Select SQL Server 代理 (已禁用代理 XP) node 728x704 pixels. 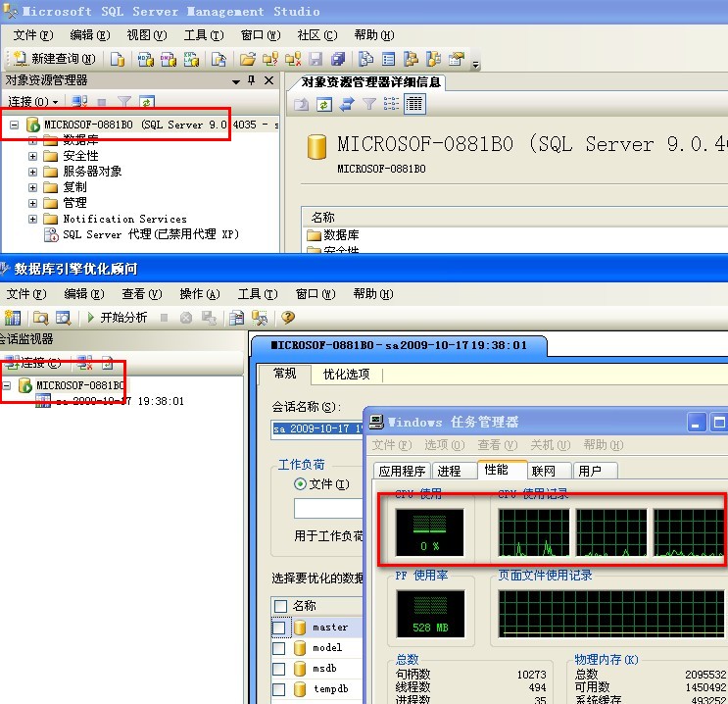point(151,234)
